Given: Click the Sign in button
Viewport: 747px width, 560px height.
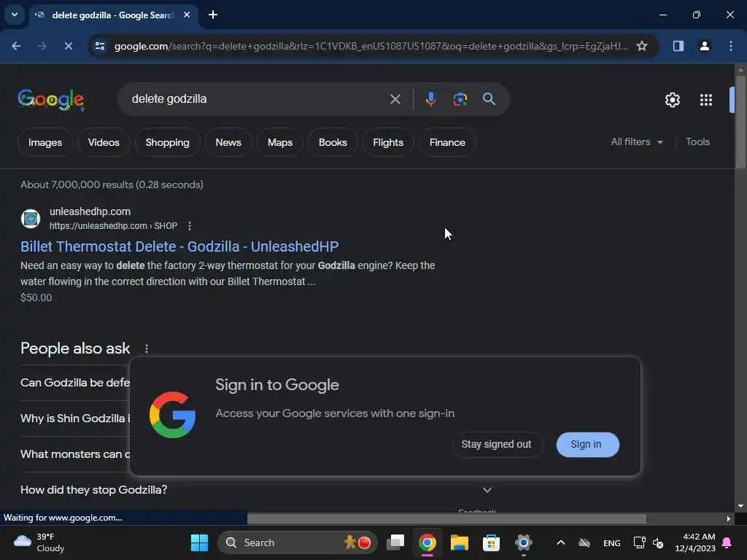Looking at the screenshot, I should pos(587,444).
